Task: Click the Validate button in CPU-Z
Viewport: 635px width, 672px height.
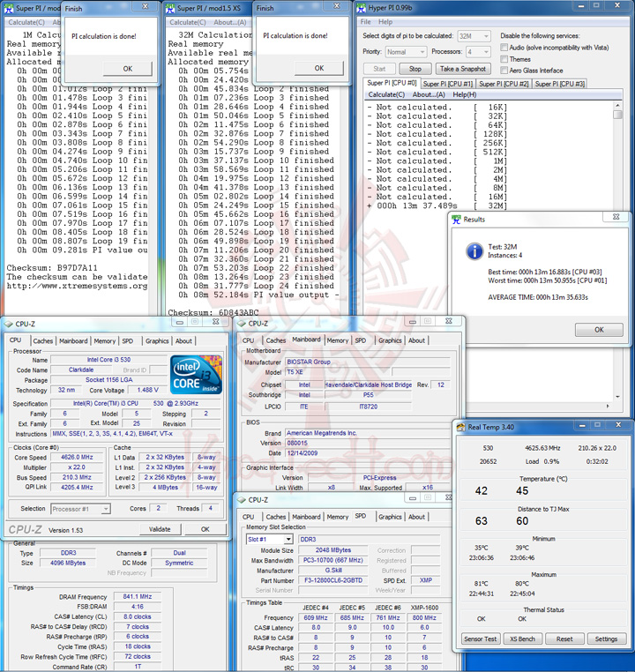Action: coord(160,529)
